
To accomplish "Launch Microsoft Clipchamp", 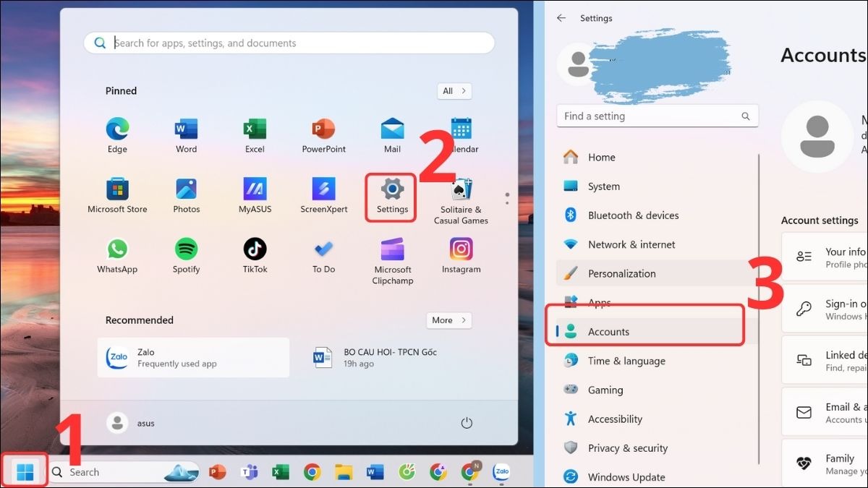I will click(392, 260).
